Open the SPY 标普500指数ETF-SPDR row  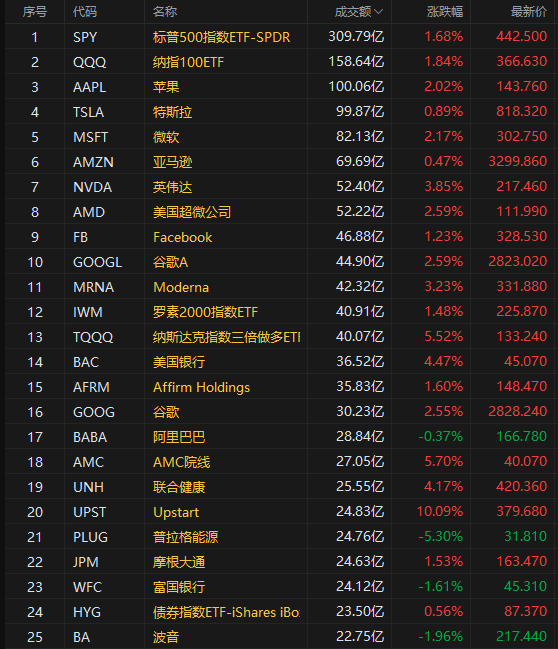click(x=280, y=37)
